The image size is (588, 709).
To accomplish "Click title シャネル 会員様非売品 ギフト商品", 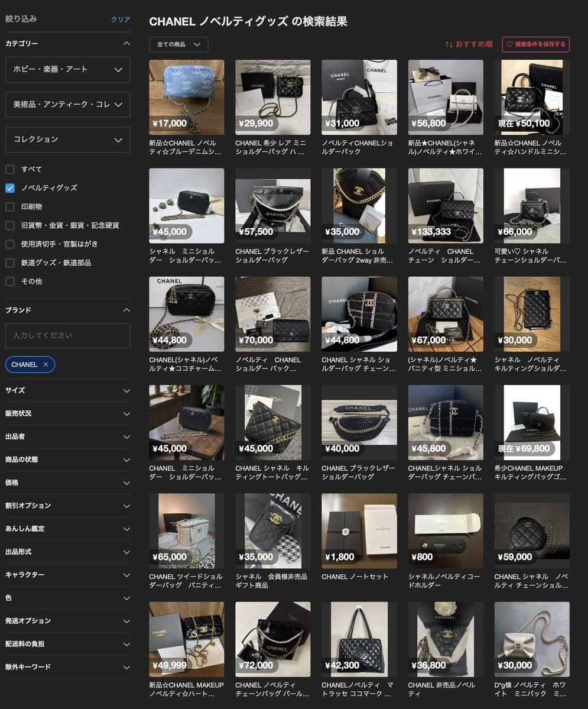I will click(x=271, y=581).
